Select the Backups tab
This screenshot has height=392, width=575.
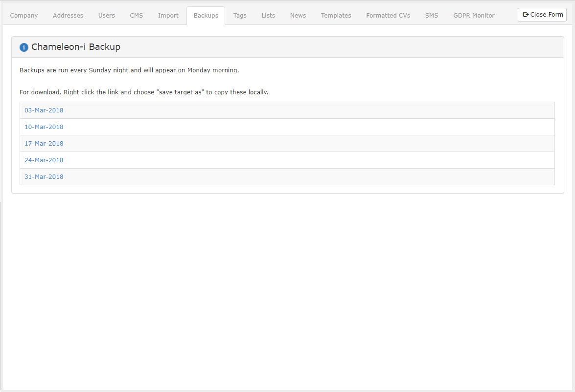(x=206, y=15)
